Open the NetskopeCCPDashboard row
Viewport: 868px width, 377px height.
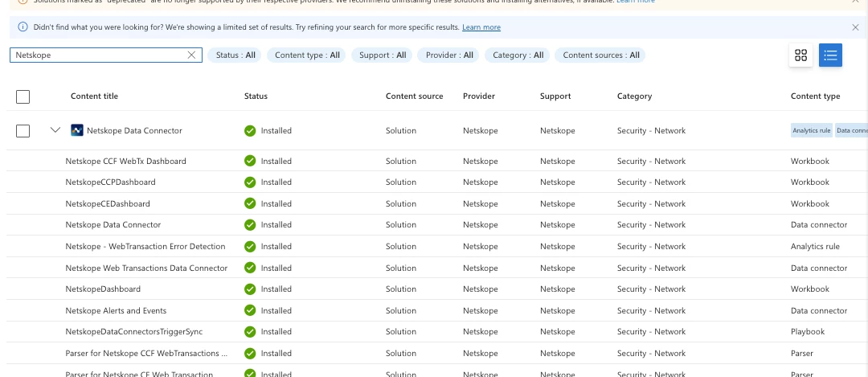tap(437, 182)
